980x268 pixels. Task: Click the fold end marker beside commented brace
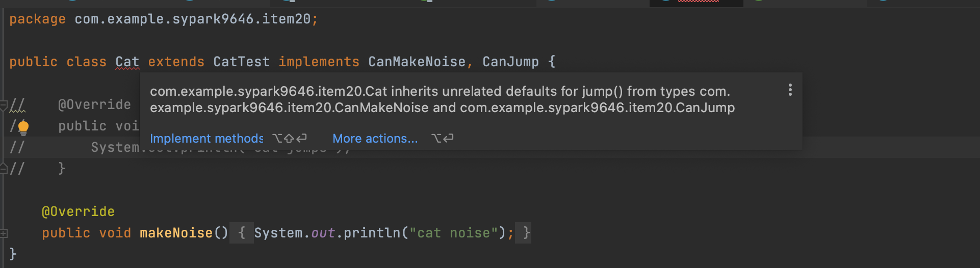pos(4,168)
